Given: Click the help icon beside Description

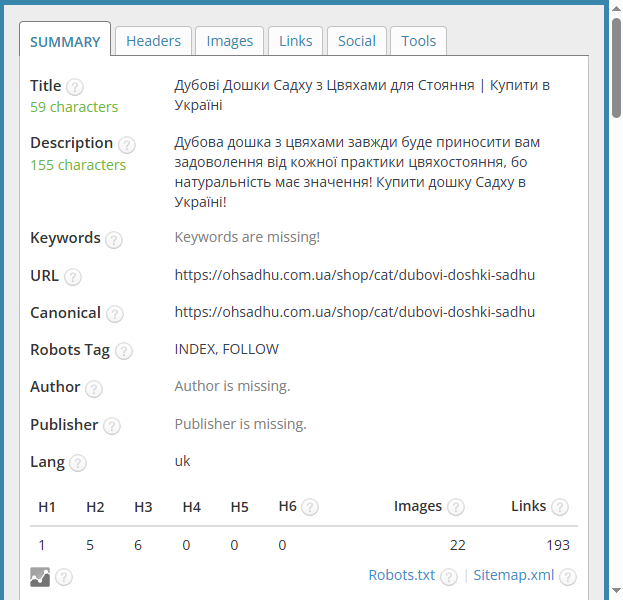Looking at the screenshot, I should [127, 145].
